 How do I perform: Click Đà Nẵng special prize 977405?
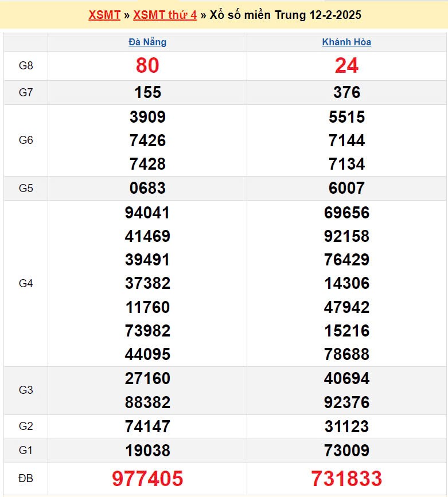(x=147, y=478)
